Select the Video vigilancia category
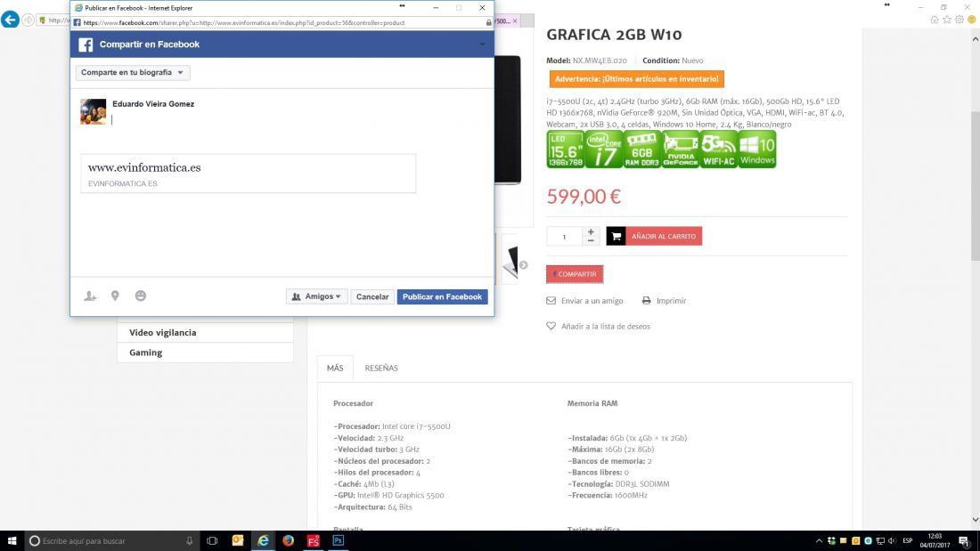The height and width of the screenshot is (551, 980). click(205, 332)
